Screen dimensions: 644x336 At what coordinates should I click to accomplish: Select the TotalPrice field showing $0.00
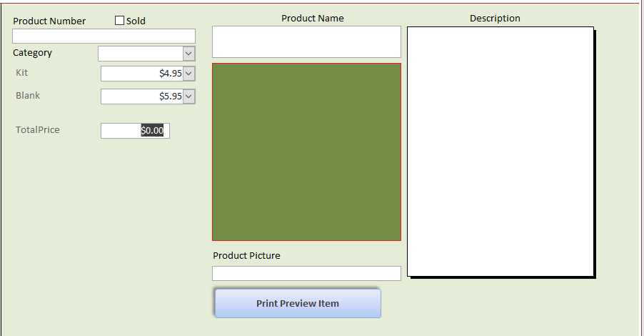click(135, 131)
